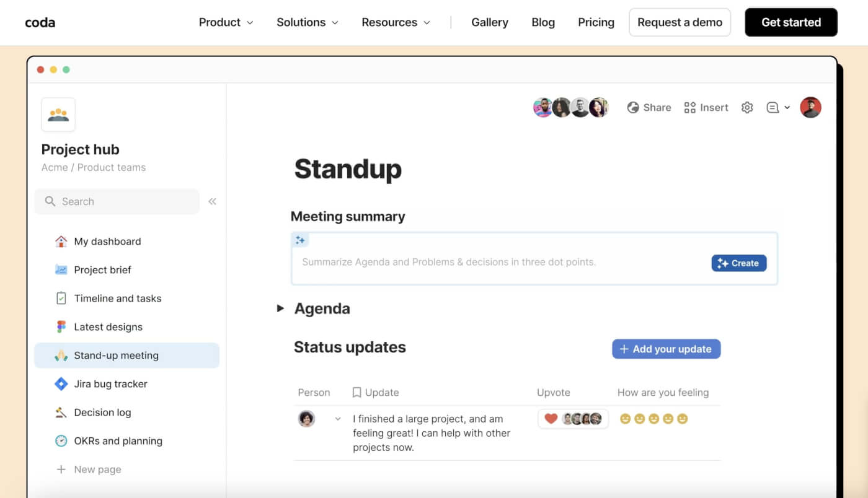Image resolution: width=868 pixels, height=498 pixels.
Task: Open the comments dropdown near the avatar
Action: pos(777,107)
